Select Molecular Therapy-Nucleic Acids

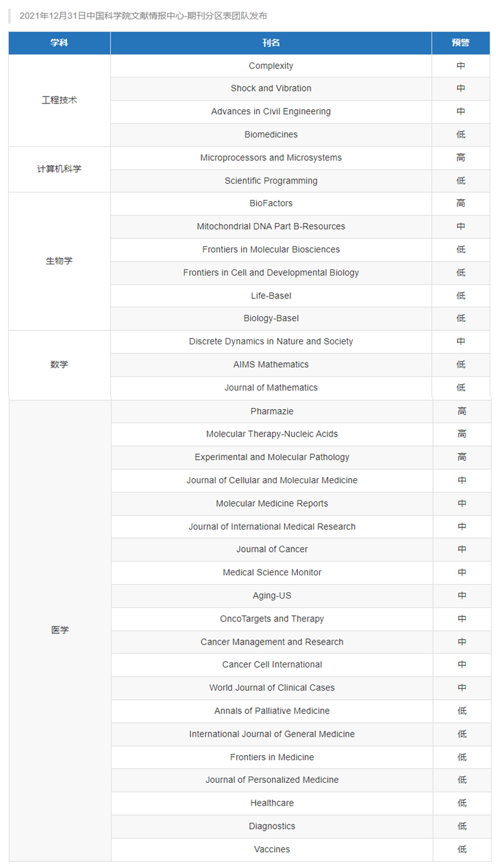coord(272,434)
